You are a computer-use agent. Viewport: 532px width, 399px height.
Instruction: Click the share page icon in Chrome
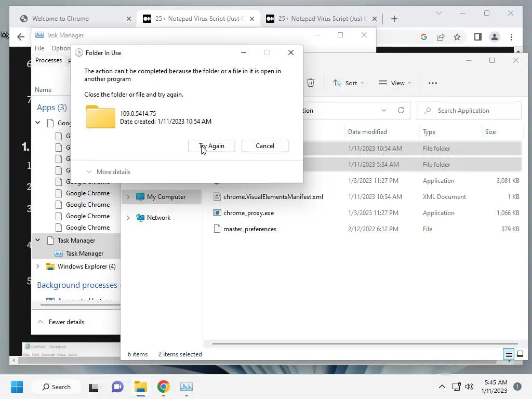point(441,37)
